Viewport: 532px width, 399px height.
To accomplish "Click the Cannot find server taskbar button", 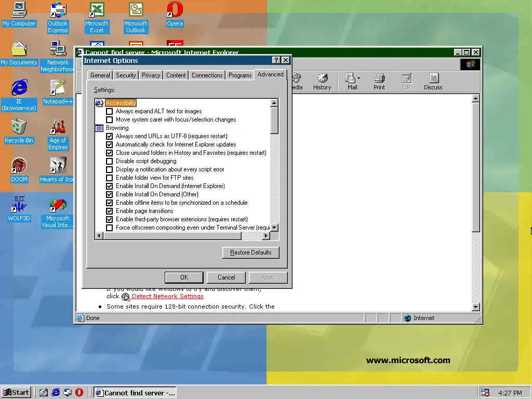I will click(135, 393).
